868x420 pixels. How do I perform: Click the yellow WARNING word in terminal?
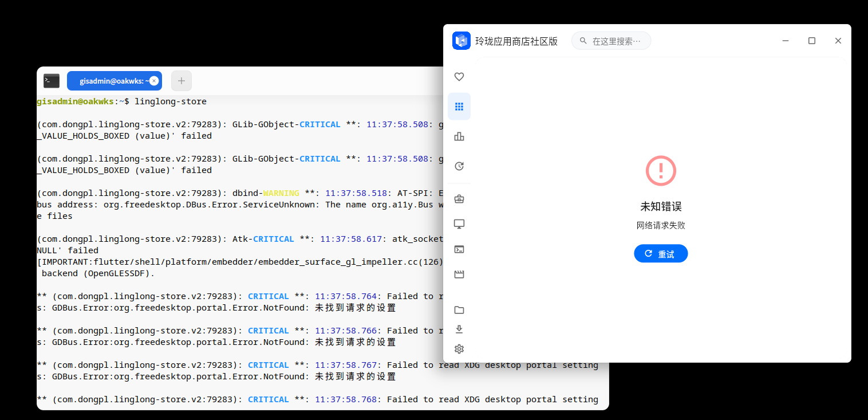pyautogui.click(x=281, y=193)
